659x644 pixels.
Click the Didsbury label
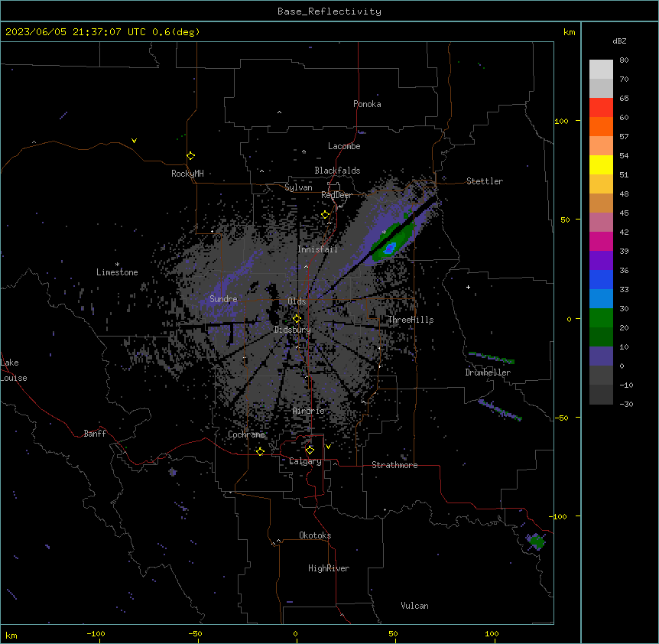(x=293, y=330)
